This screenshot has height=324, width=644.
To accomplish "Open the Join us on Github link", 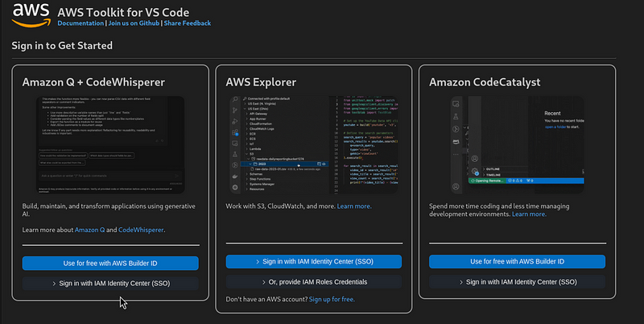I will (134, 24).
